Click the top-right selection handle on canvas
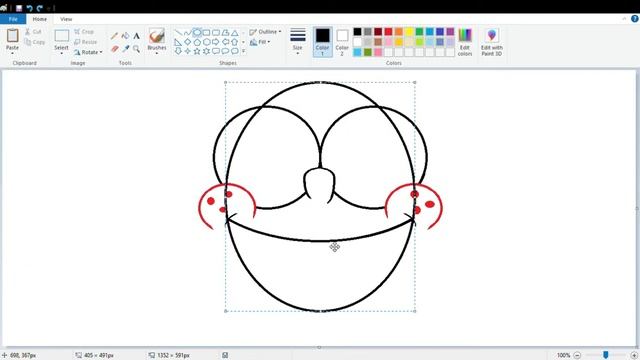This screenshot has height=360, width=640. click(415, 82)
